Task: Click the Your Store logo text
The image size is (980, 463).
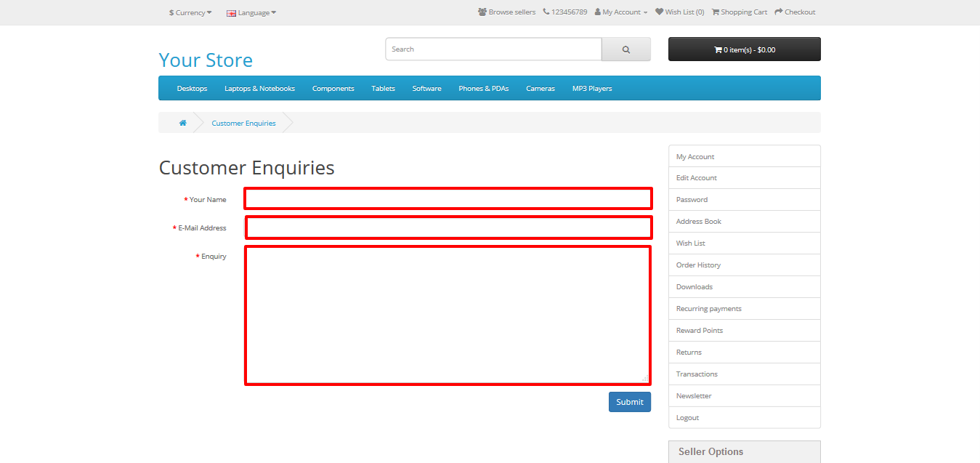Action: pyautogui.click(x=206, y=60)
